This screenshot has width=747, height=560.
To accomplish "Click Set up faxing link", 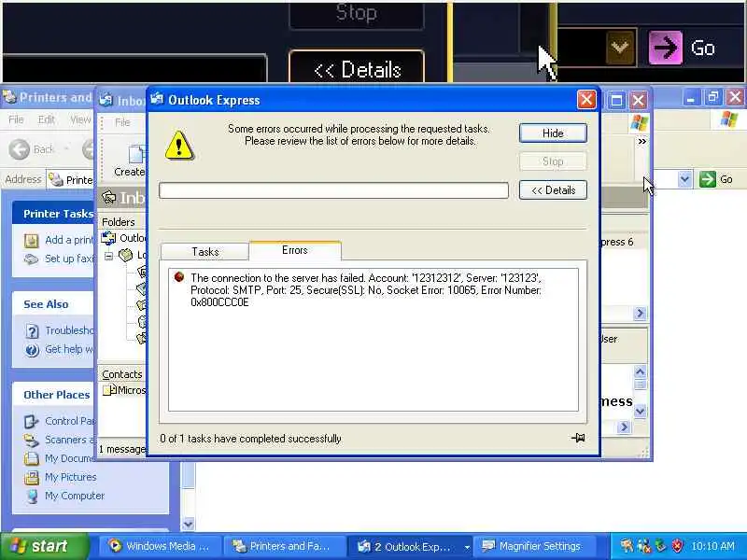I will click(69, 259).
